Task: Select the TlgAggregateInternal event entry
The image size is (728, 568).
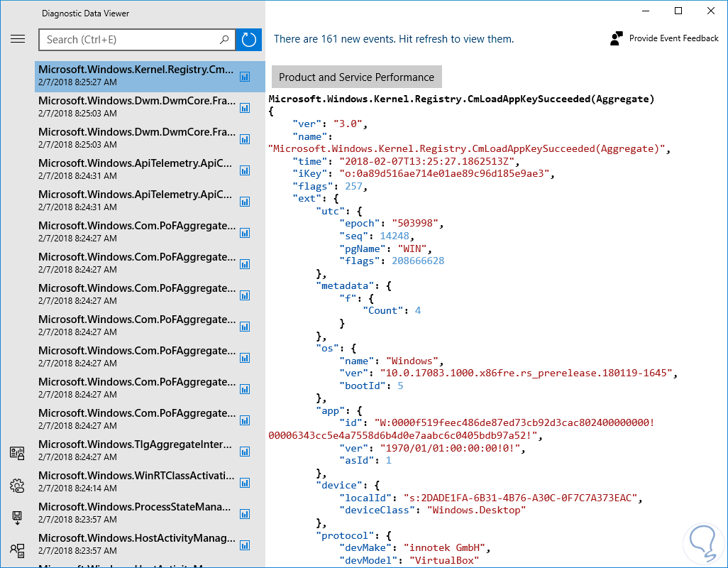Action: coord(136,451)
